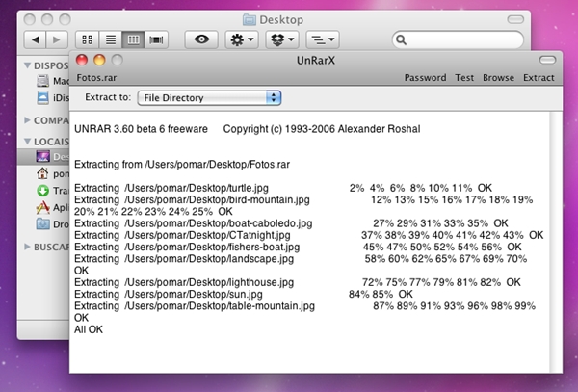Switch Finder to icon view
This screenshot has width=578, height=392.
(x=87, y=39)
